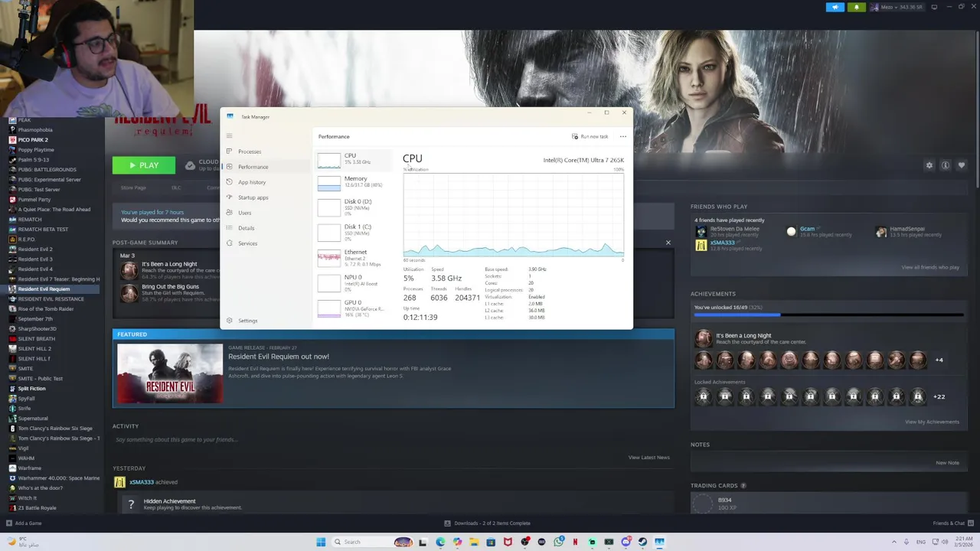Open Steam notifications bell icon
The height and width of the screenshot is (551, 980).
point(857,7)
